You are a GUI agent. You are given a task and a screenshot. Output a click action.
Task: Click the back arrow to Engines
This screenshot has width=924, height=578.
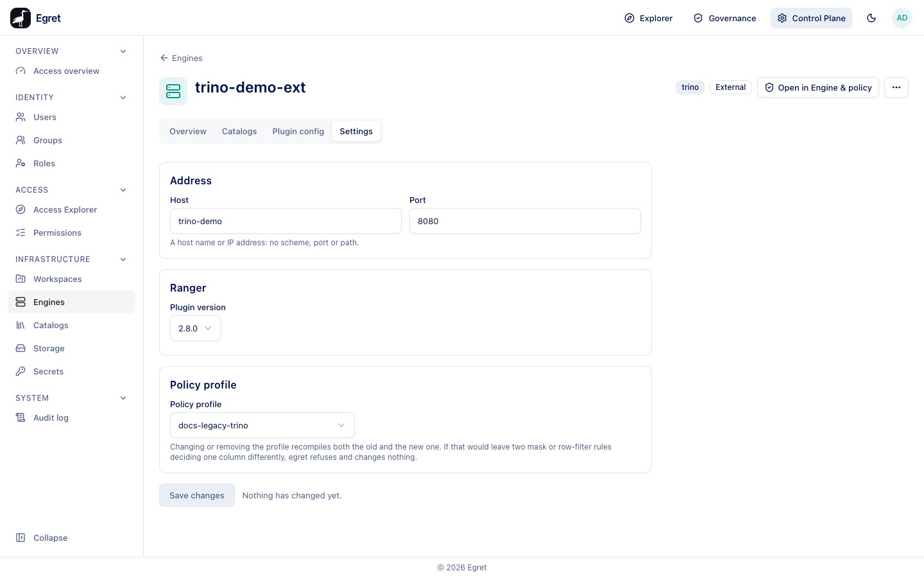(182, 58)
